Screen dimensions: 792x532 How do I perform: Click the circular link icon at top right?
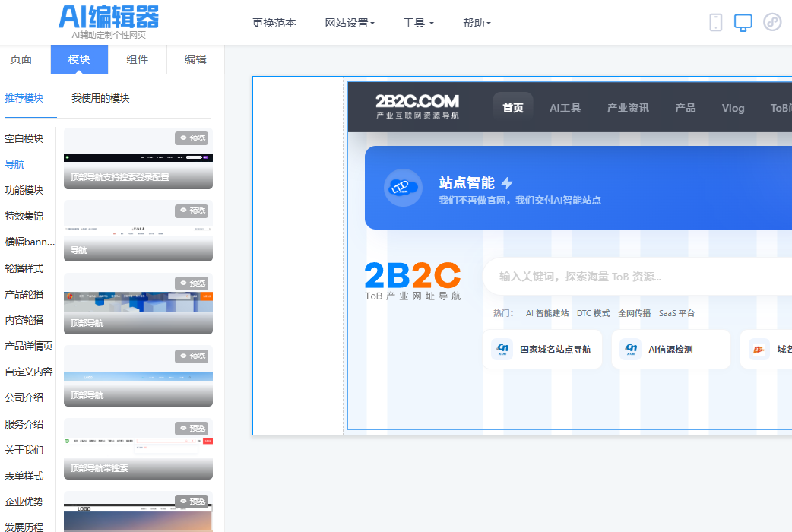772,22
